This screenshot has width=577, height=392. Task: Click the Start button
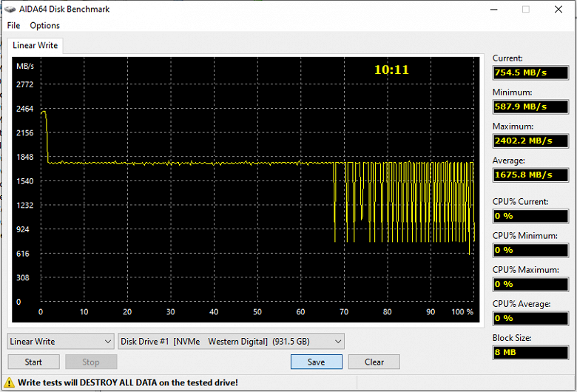pos(33,362)
